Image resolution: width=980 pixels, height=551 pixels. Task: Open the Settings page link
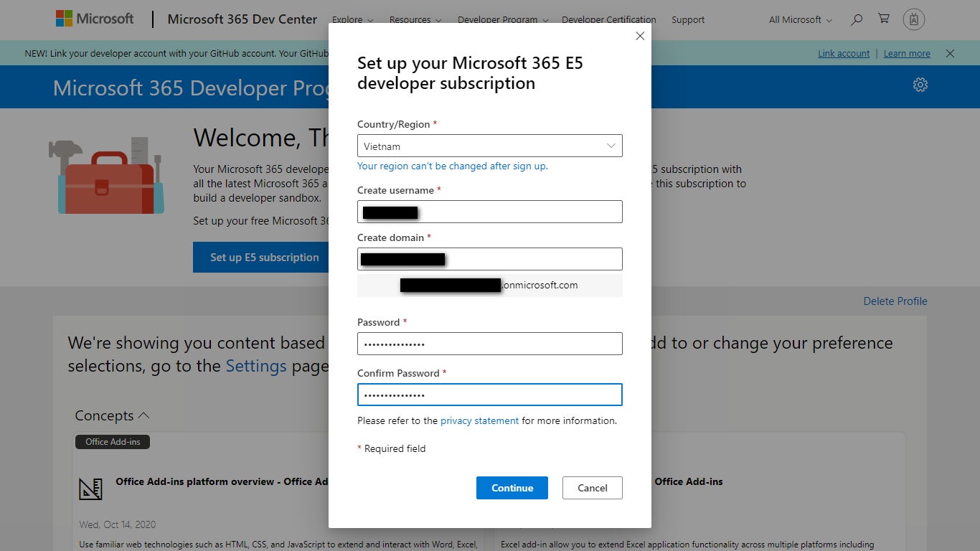(x=256, y=366)
